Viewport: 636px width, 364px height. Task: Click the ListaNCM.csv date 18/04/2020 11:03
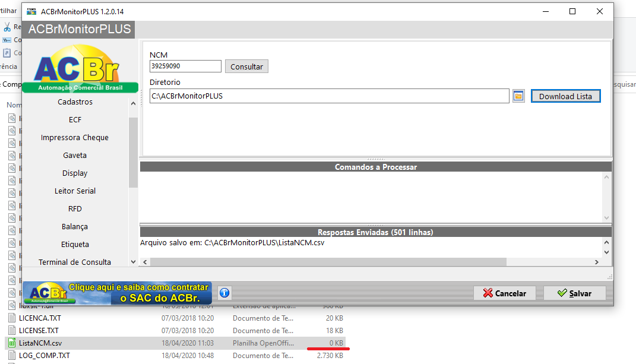coord(188,343)
